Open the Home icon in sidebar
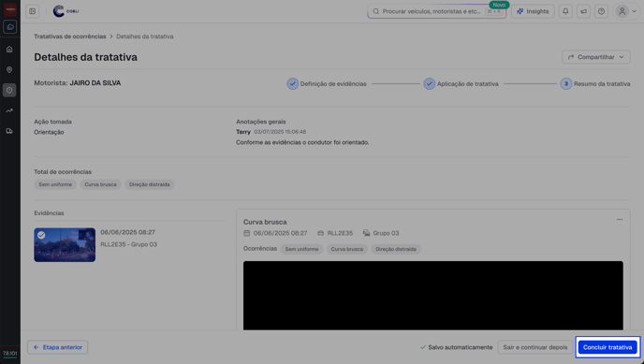The height and width of the screenshot is (364, 644). coord(9,50)
